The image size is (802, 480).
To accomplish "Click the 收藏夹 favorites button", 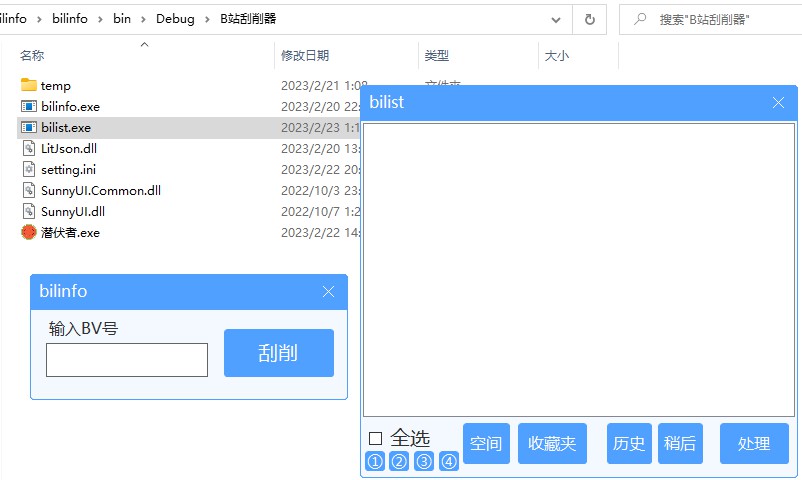I will tap(552, 444).
